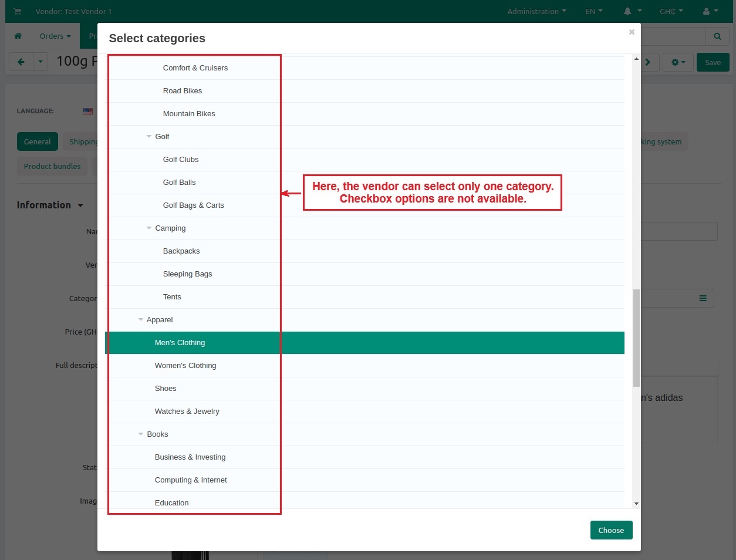Collapse the Books category arrow
This screenshot has width=736, height=560.
141,434
